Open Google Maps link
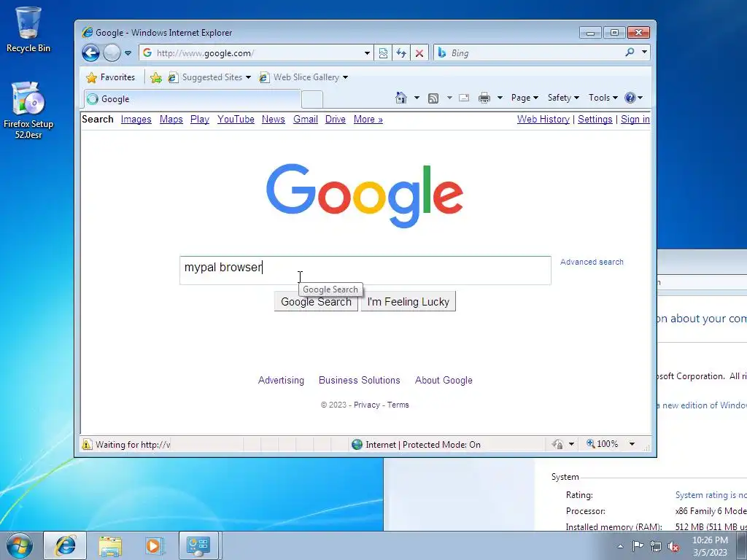Viewport: 747px width, 560px height. coord(171,119)
